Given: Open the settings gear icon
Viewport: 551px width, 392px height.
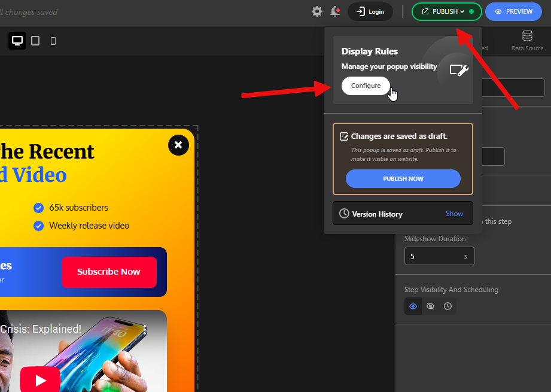Looking at the screenshot, I should 317,11.
